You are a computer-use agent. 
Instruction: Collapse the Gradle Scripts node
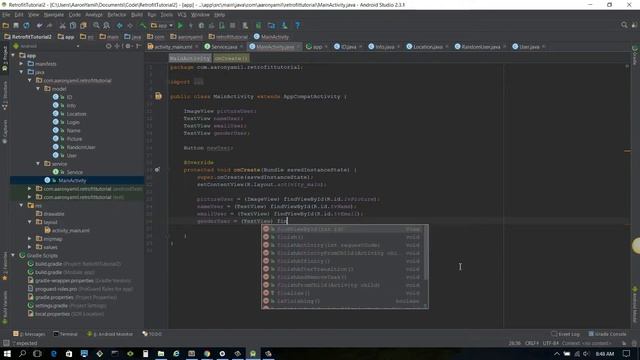13,256
